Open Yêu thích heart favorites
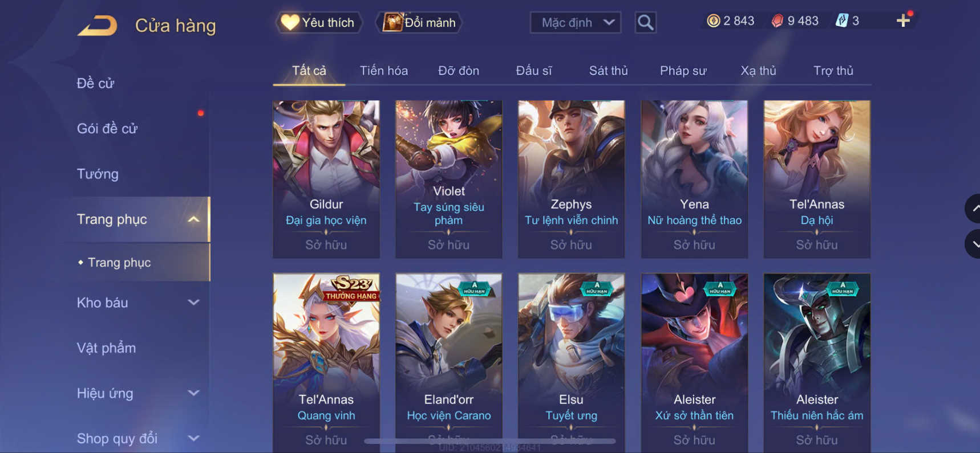The image size is (980, 453). pyautogui.click(x=318, y=22)
